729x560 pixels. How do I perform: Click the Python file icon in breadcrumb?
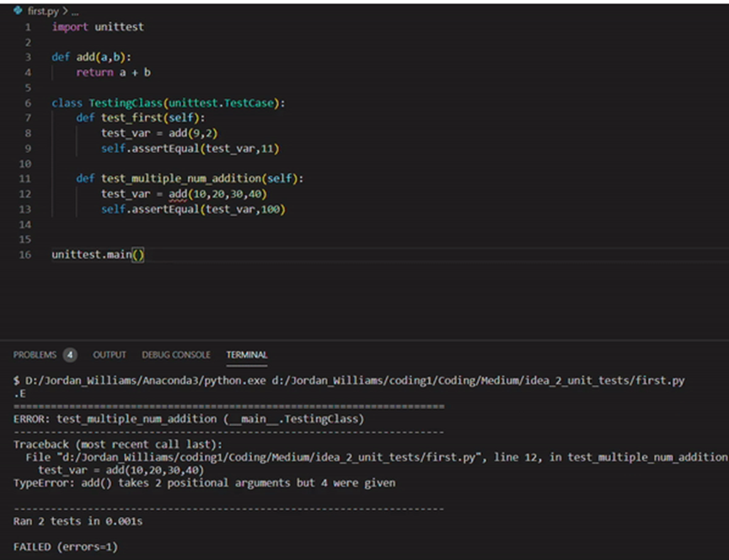18,10
